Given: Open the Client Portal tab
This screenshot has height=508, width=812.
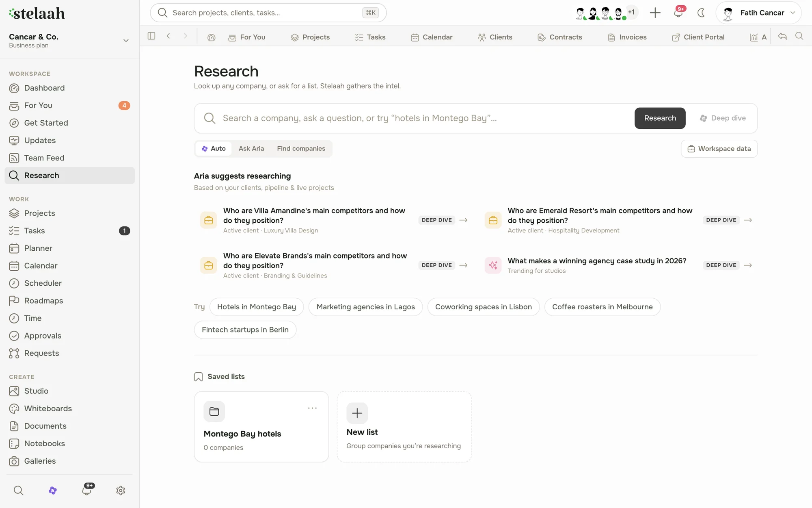Looking at the screenshot, I should click(x=698, y=37).
